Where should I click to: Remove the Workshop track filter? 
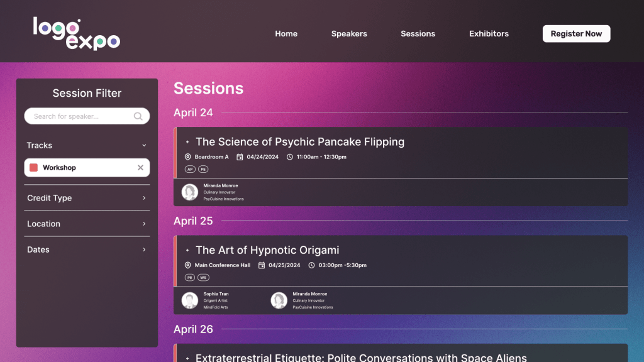coord(140,168)
